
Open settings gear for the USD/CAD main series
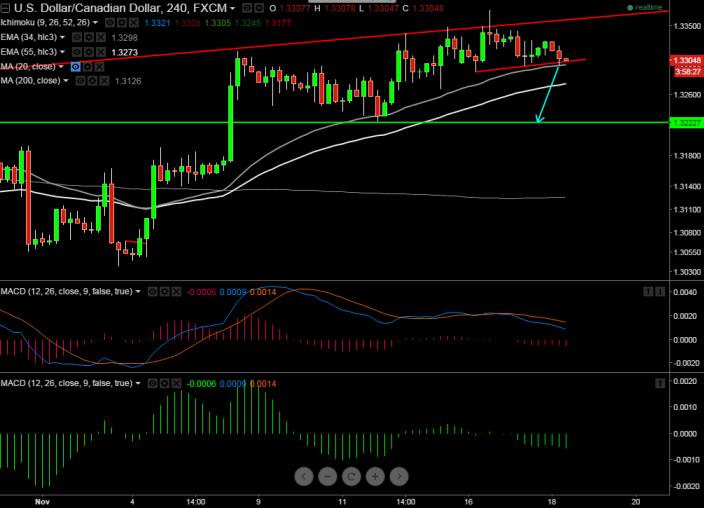(259, 8)
